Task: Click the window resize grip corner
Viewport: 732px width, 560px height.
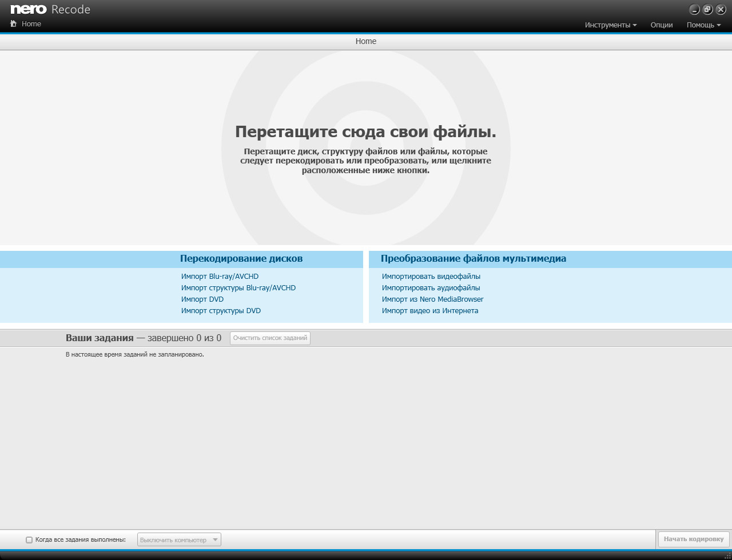Action: [x=727, y=556]
